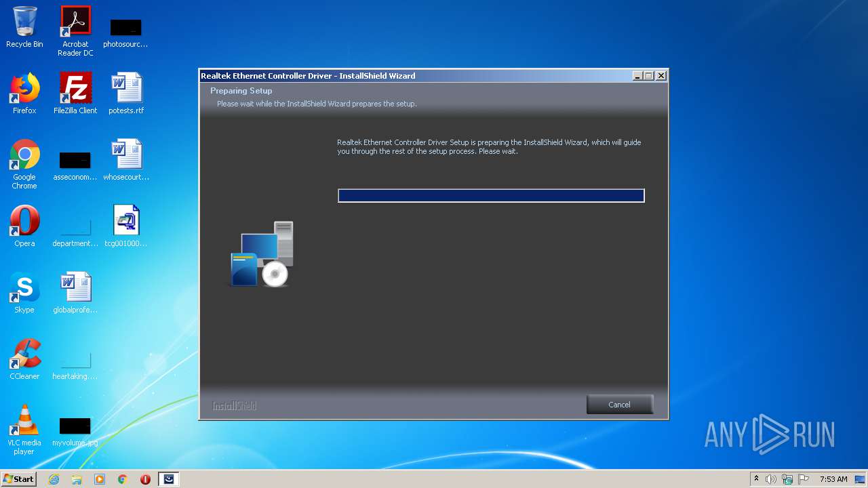Open Chrome from the taskbar
The height and width of the screenshot is (488, 868).
(x=123, y=479)
